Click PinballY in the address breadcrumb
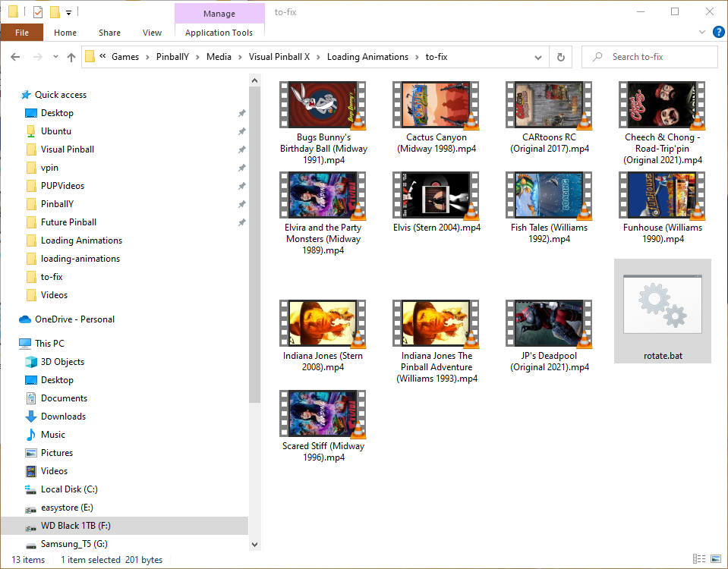 (172, 57)
